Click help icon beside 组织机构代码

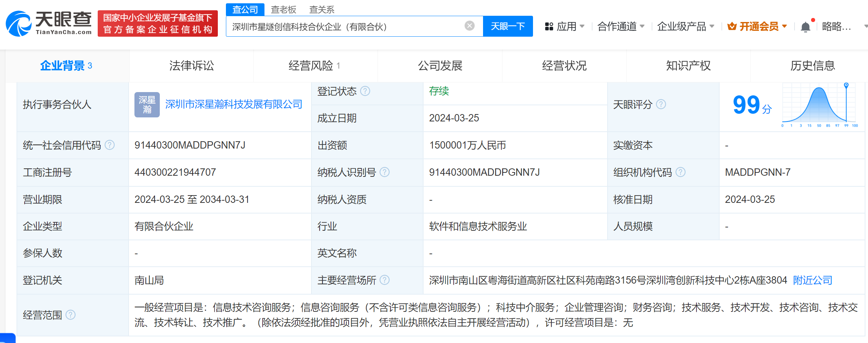[680, 172]
